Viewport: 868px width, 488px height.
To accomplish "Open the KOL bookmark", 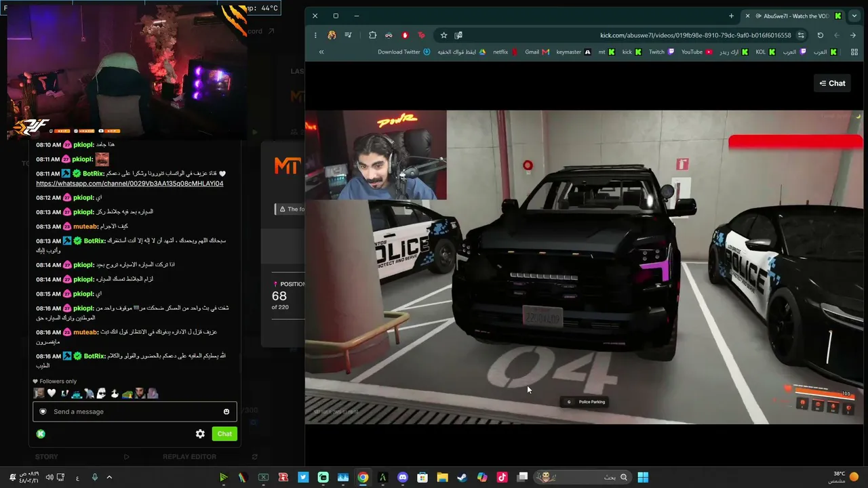I will (x=765, y=52).
